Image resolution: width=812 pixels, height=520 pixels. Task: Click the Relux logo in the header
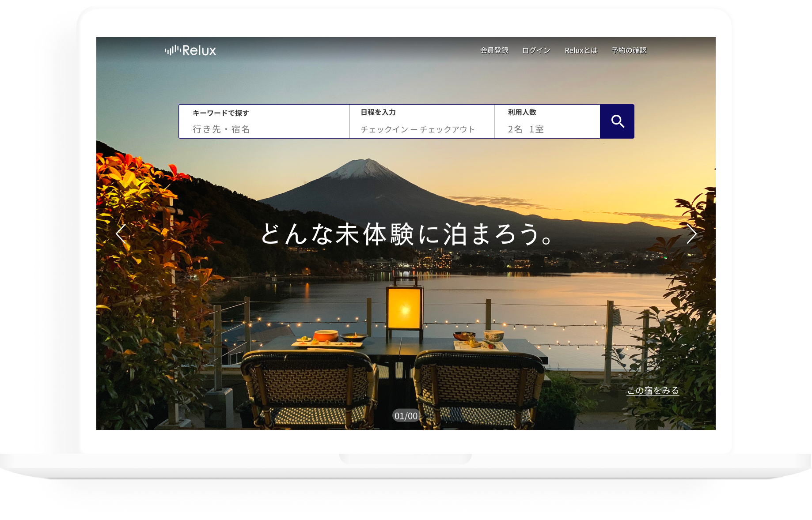[x=190, y=50]
